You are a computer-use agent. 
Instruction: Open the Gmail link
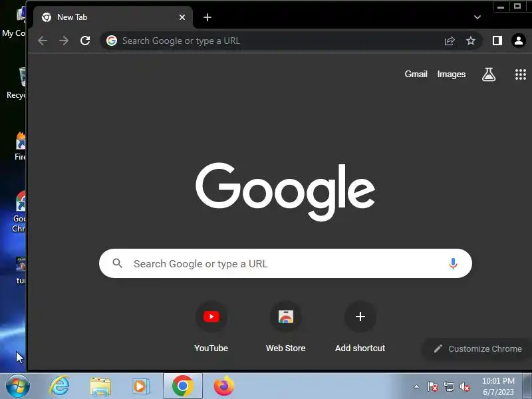[x=416, y=74]
